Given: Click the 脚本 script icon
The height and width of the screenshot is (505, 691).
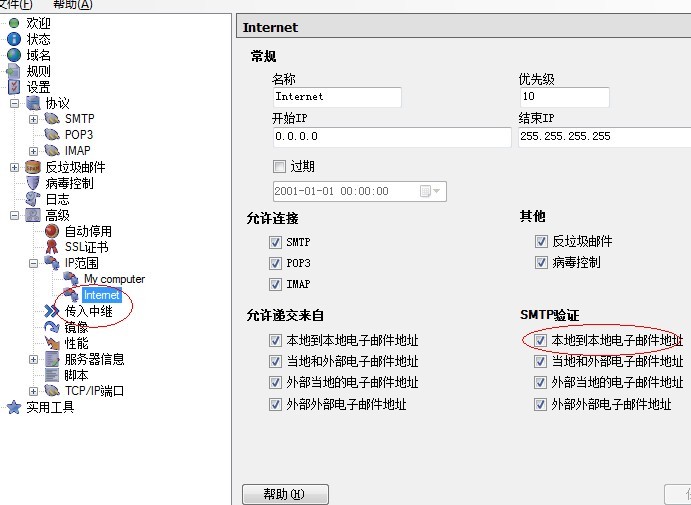Looking at the screenshot, I should tap(52, 375).
